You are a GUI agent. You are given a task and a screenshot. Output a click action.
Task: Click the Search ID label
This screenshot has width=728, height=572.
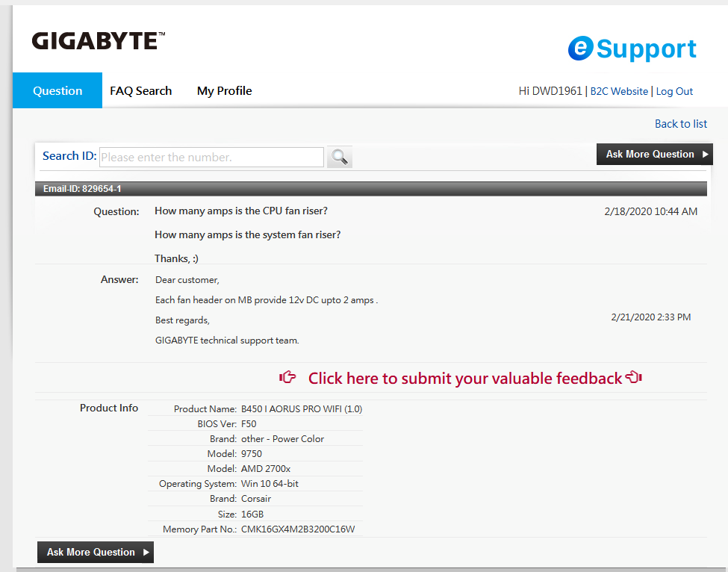pyautogui.click(x=69, y=156)
